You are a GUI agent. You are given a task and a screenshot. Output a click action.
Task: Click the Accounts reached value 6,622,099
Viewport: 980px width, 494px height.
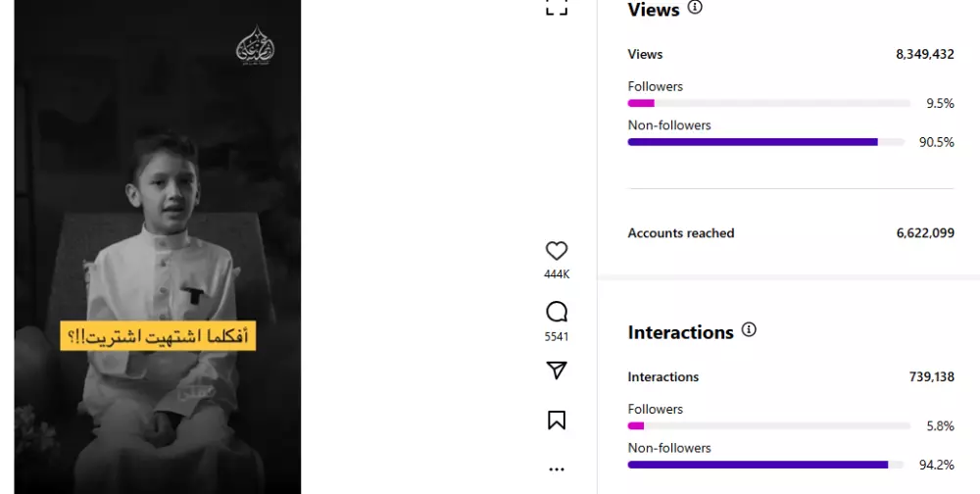coord(924,233)
